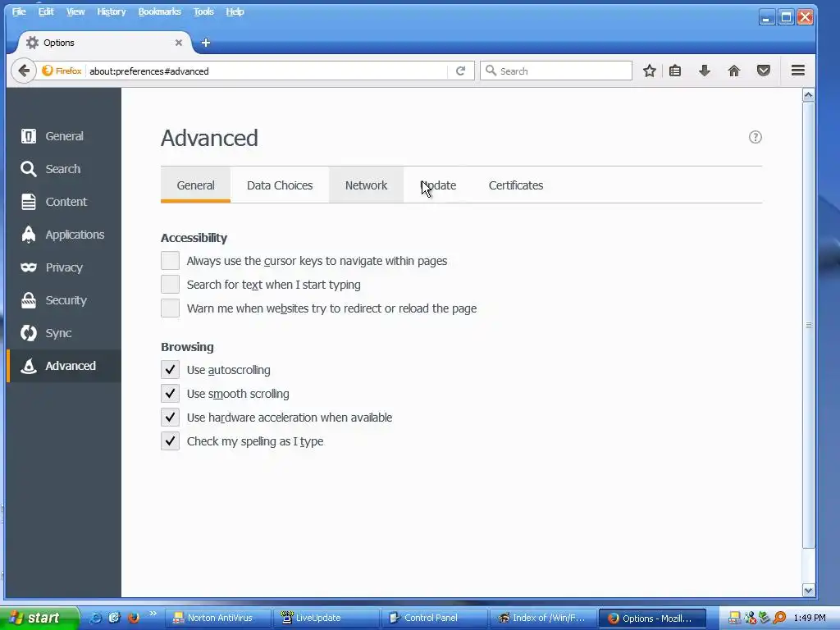Click the Search input box
Image resolution: width=840 pixels, height=630 pixels.
[x=556, y=71]
